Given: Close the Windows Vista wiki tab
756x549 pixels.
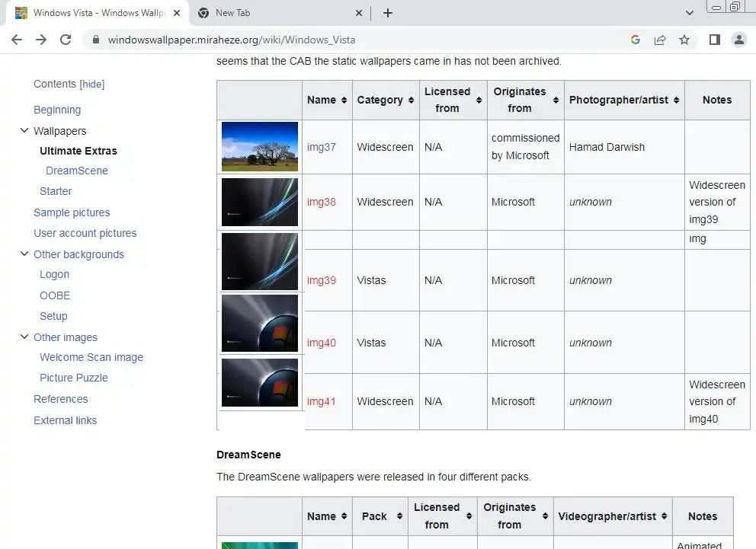Looking at the screenshot, I should coord(177,13).
